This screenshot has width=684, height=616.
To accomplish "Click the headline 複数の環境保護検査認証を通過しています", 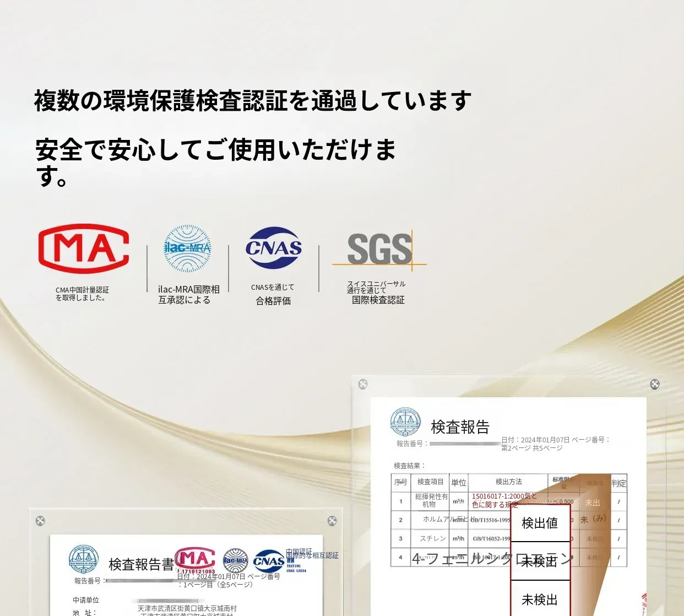I will (253, 101).
